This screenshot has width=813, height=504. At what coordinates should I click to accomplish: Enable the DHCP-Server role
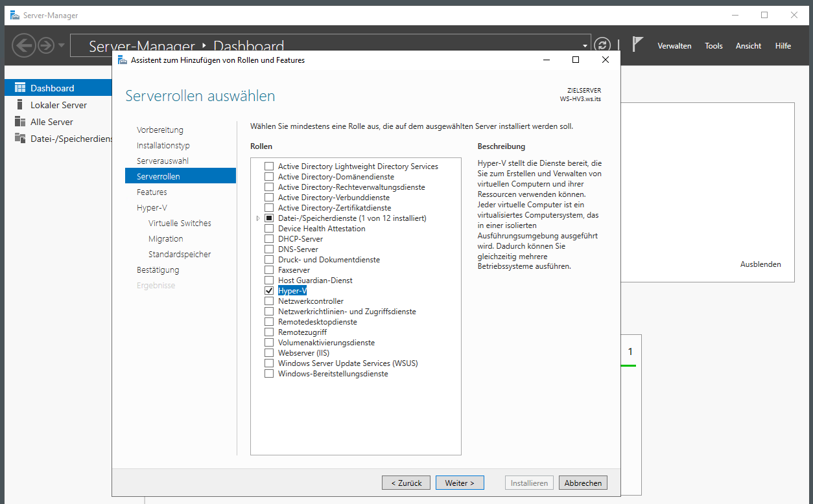coord(269,239)
